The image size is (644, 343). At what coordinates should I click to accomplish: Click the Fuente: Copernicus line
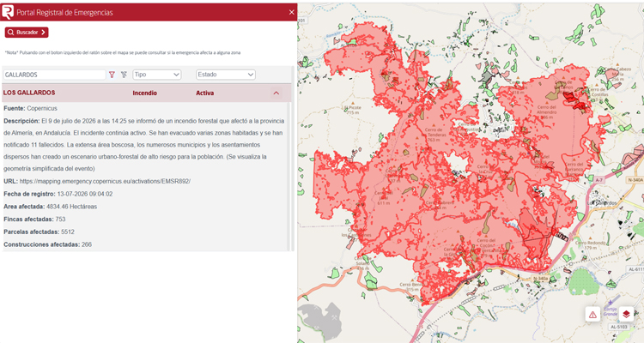pyautogui.click(x=30, y=108)
